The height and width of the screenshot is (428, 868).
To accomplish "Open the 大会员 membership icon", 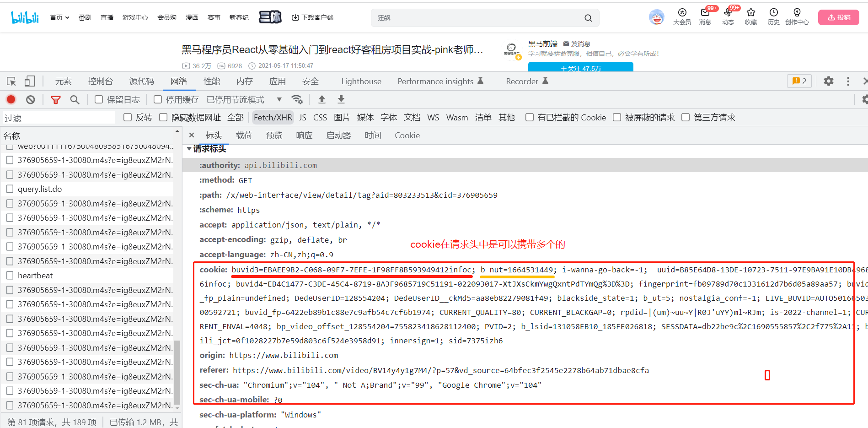I will click(x=682, y=16).
